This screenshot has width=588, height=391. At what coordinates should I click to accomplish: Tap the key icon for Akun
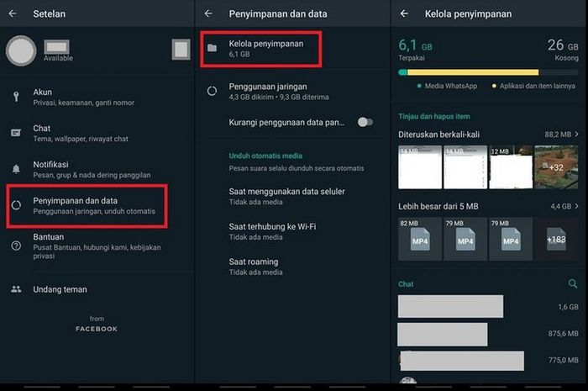16,97
